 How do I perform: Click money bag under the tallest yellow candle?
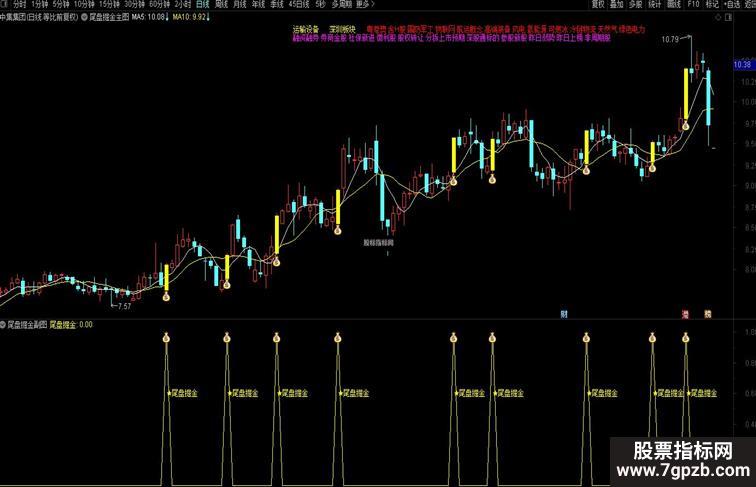coord(686,126)
